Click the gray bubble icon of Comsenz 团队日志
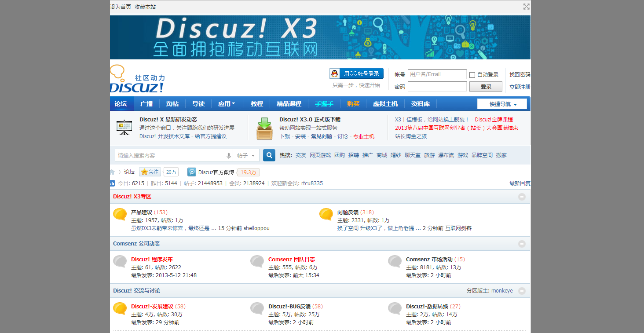 click(257, 261)
